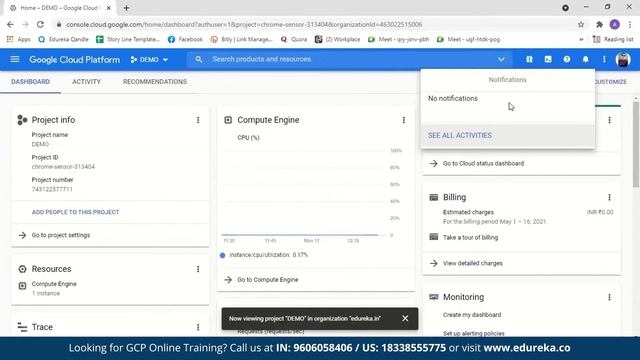The image size is (640, 360).
Task: Click the Google Cloud Platform logo text
Action: coord(75,60)
